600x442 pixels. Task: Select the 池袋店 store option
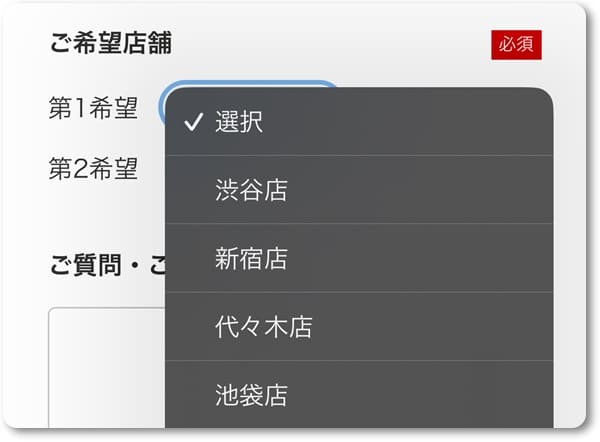click(359, 395)
